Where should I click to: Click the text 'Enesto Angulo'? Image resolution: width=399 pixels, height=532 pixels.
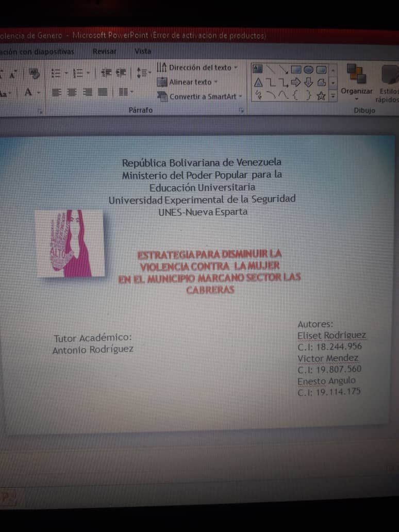(326, 381)
